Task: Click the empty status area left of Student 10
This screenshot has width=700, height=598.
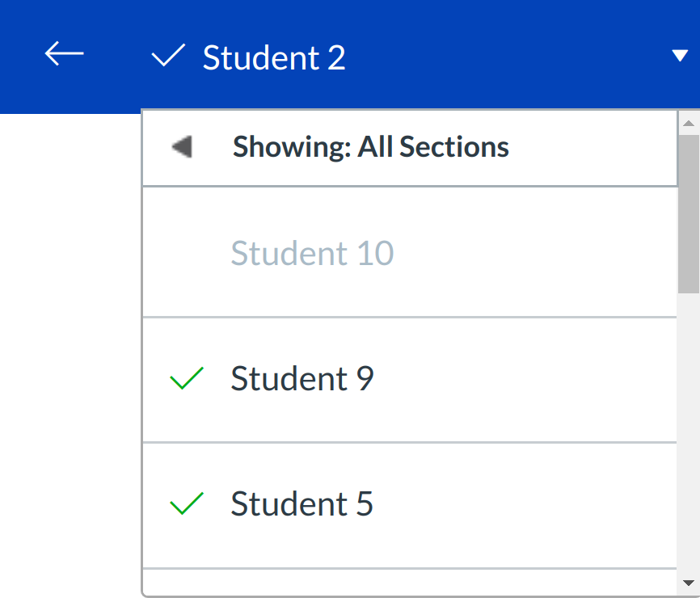Action: coord(187,253)
